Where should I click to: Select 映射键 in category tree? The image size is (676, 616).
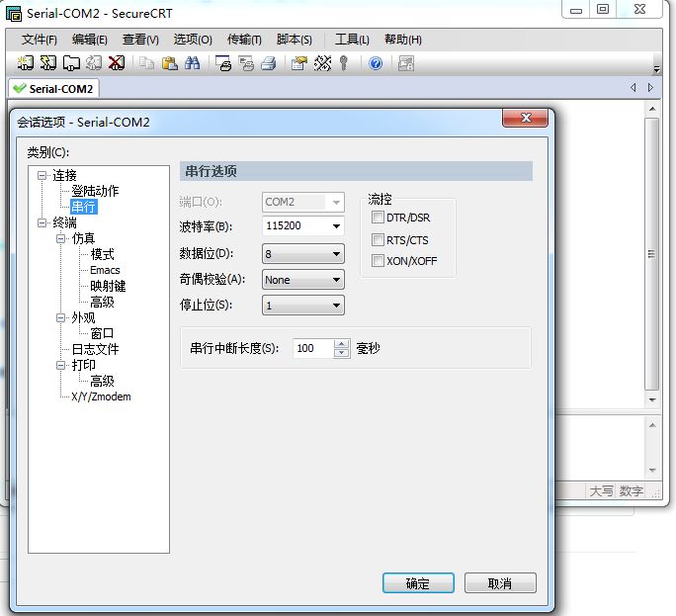[108, 286]
